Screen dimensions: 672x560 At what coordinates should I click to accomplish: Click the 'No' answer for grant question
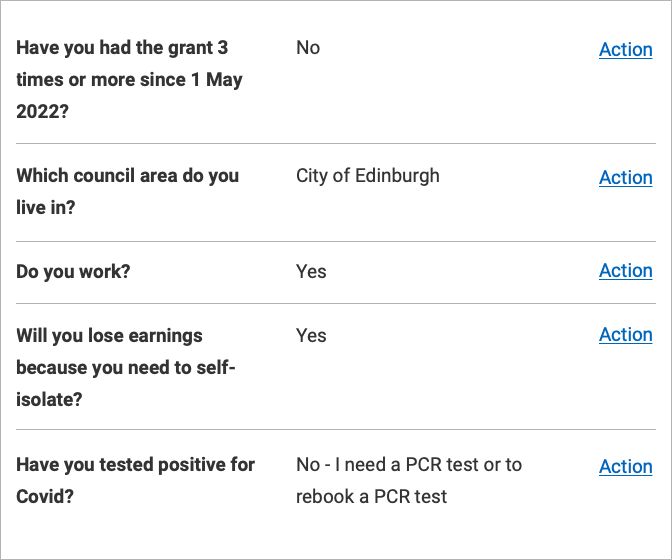(308, 48)
